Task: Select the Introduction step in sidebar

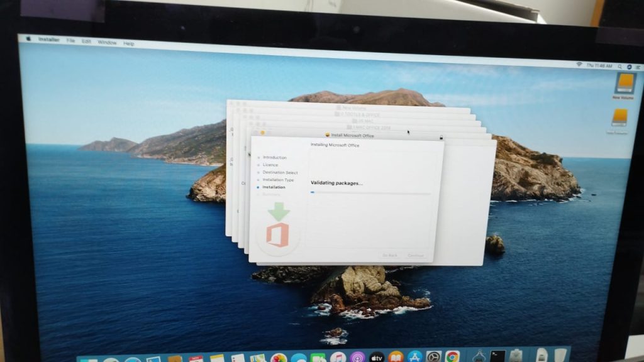Action: [274, 158]
